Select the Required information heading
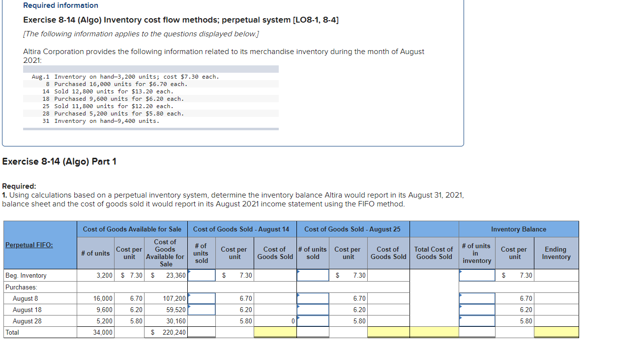This screenshot has width=644, height=345. point(60,5)
